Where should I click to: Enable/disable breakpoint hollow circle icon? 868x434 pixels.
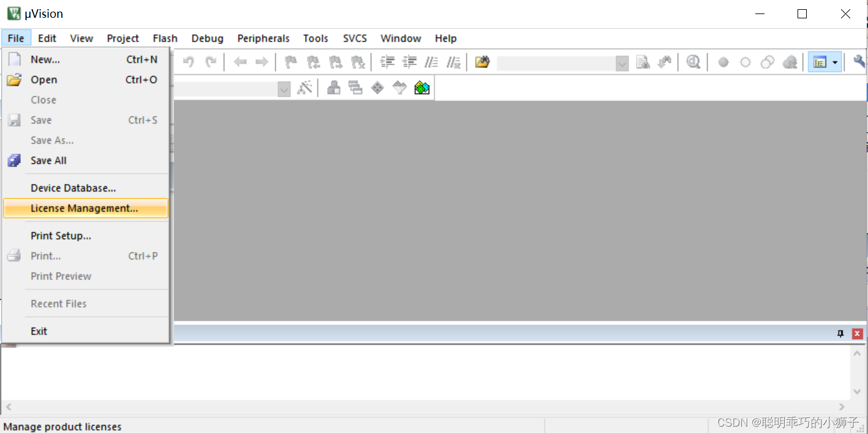coord(745,62)
